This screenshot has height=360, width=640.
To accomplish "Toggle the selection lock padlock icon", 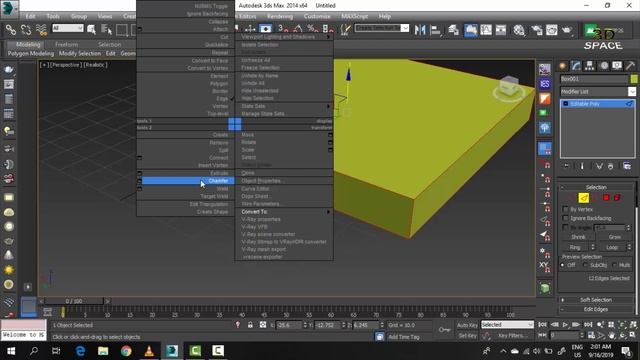I will coord(250,325).
